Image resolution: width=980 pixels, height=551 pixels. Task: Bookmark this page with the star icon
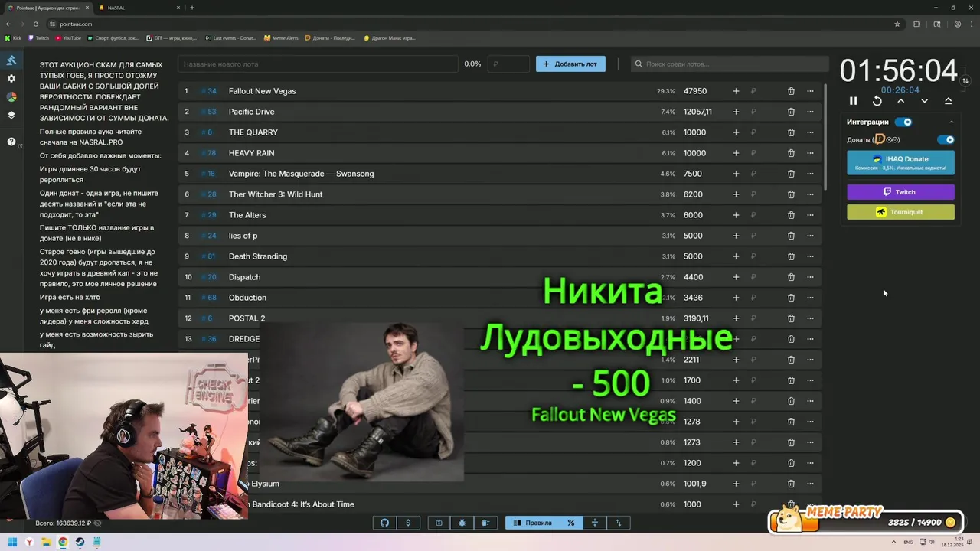(x=897, y=24)
